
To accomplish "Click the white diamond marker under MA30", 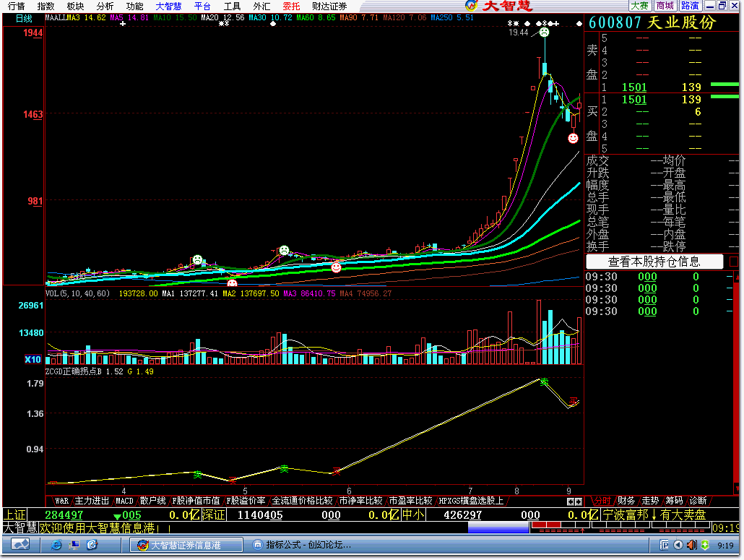I will tap(273, 23).
